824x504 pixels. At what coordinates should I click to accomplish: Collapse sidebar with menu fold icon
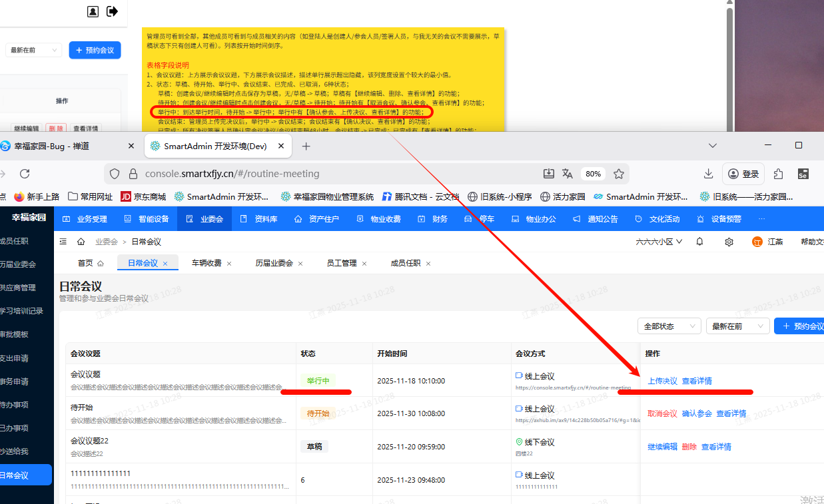coord(63,242)
